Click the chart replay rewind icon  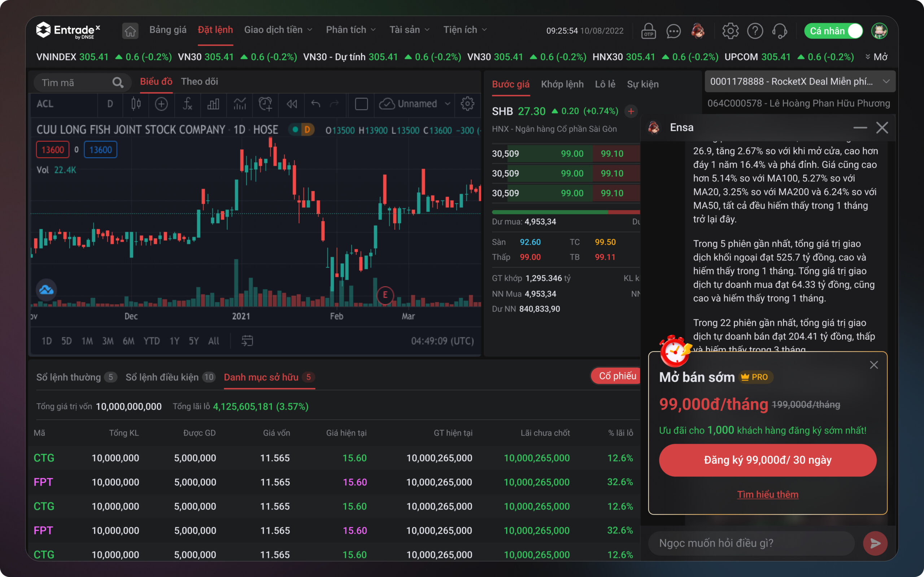pyautogui.click(x=292, y=104)
